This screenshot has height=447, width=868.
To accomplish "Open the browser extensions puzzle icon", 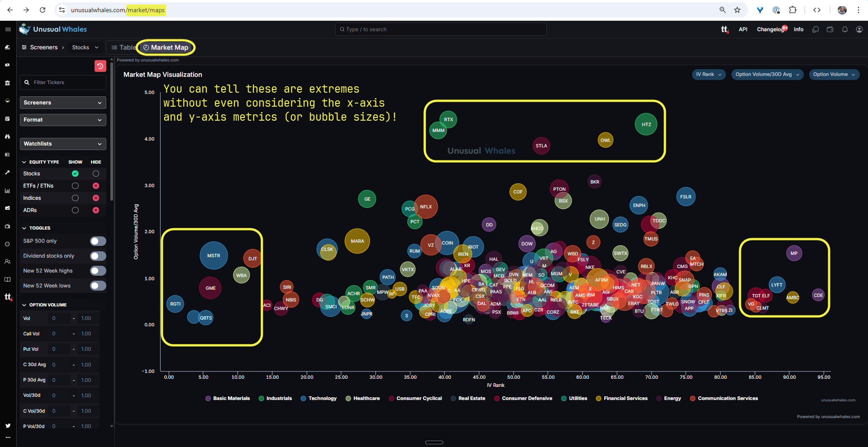I will pyautogui.click(x=792, y=10).
